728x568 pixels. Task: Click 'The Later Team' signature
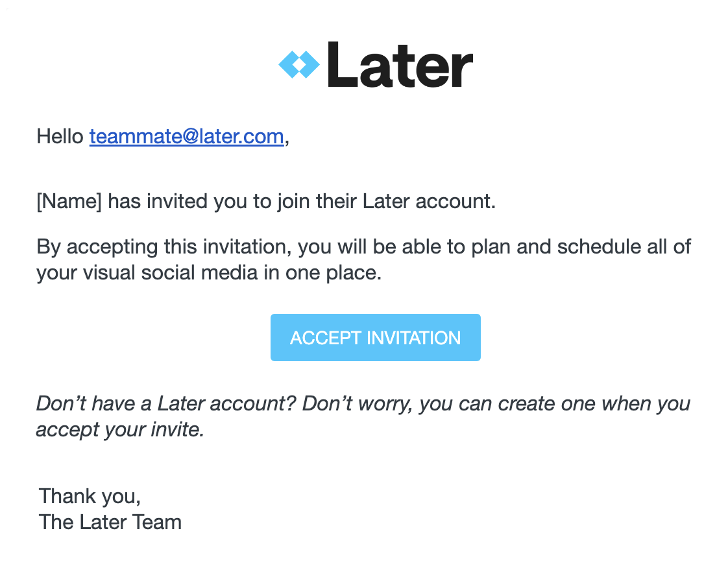(x=110, y=523)
